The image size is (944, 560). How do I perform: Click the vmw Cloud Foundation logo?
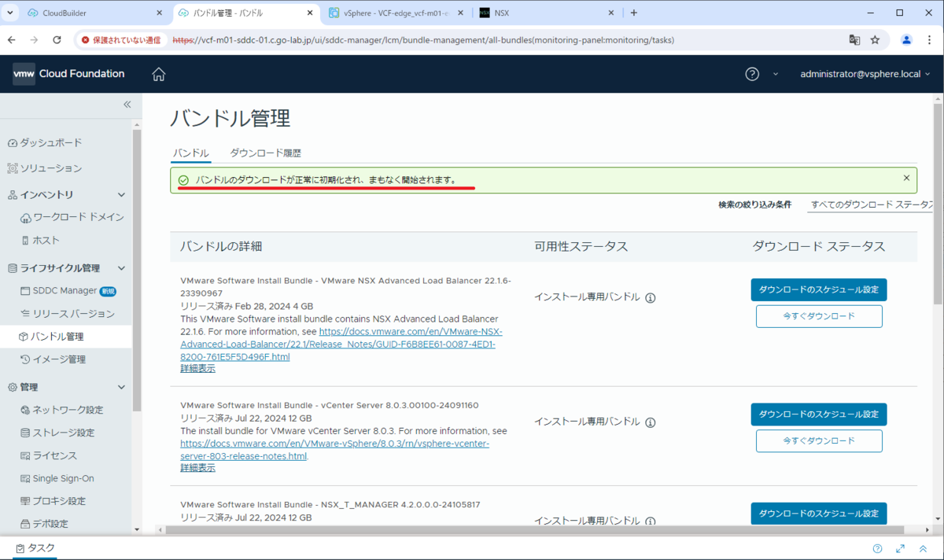[68, 74]
